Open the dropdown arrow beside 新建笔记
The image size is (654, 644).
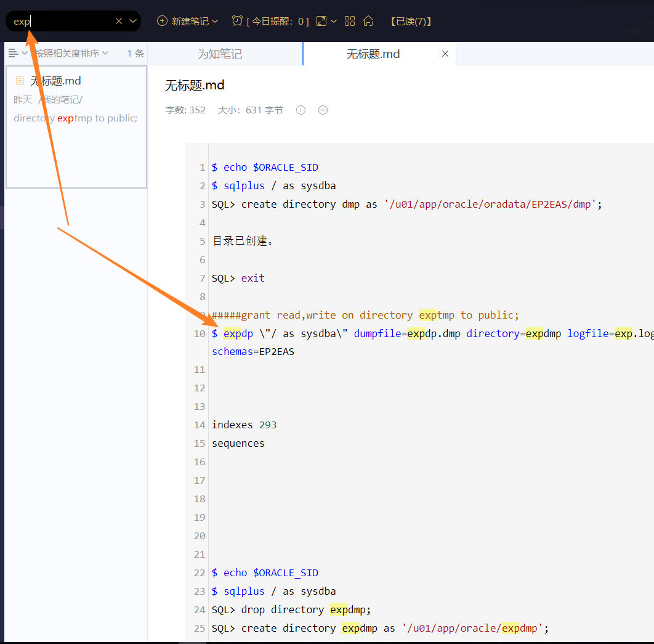(215, 22)
